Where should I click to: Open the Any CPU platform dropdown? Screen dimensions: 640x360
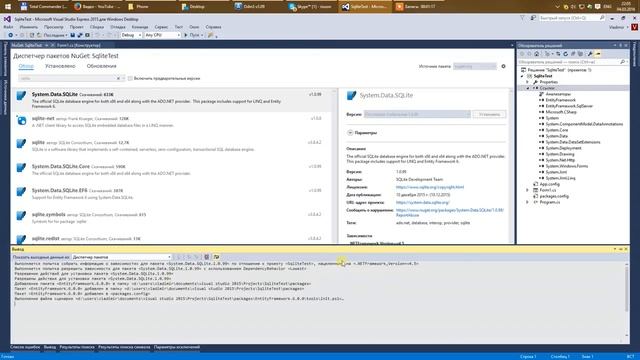click(x=162, y=35)
